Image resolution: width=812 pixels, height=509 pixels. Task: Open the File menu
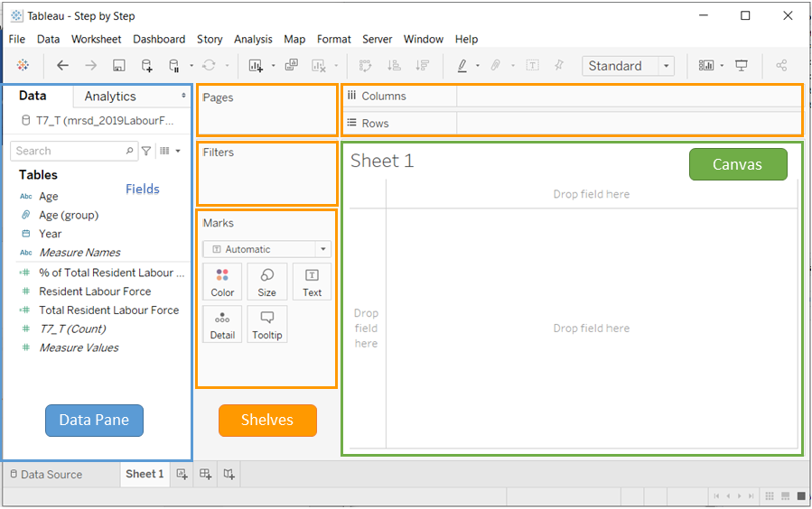16,40
